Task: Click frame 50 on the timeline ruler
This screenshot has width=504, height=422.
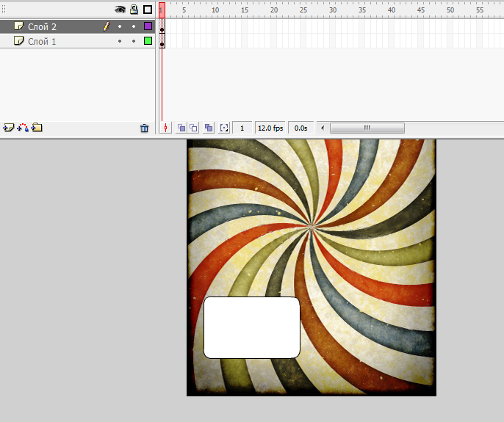Action: click(450, 10)
